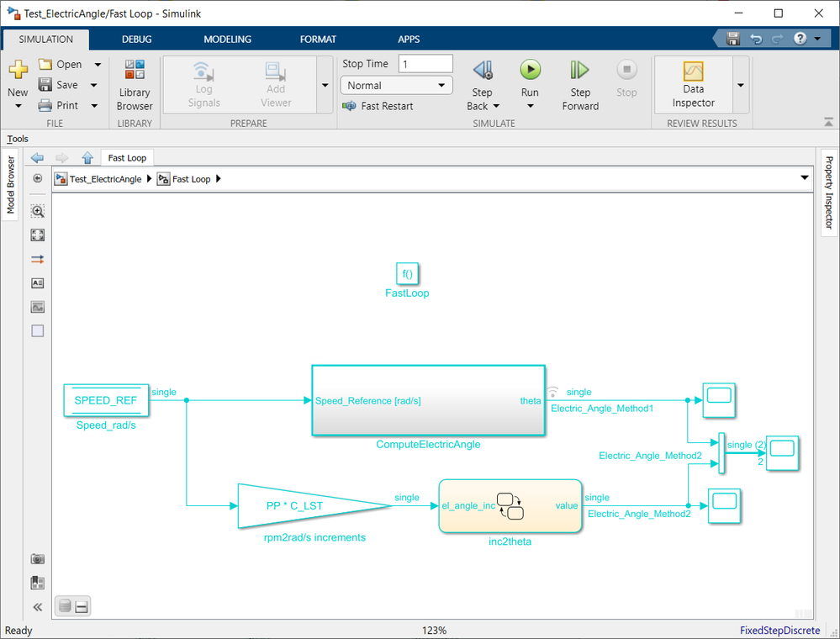
Task: Expand the Step Back dropdown arrow
Action: coord(496,106)
